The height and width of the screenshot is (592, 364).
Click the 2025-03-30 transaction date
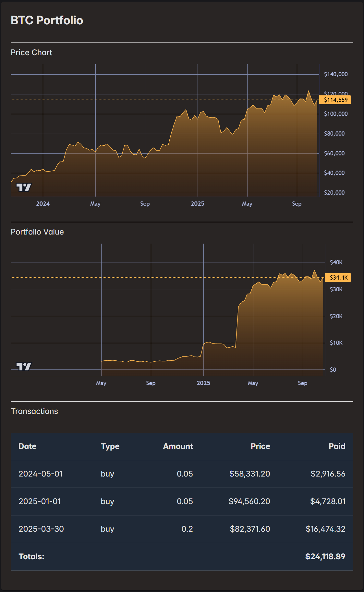[x=41, y=529]
